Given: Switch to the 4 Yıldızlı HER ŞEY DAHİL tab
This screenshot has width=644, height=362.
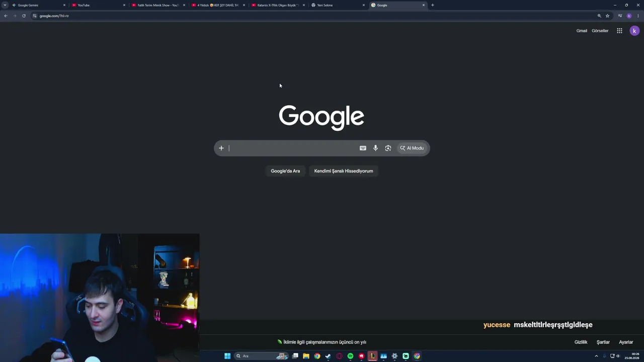Looking at the screenshot, I should 217,5.
